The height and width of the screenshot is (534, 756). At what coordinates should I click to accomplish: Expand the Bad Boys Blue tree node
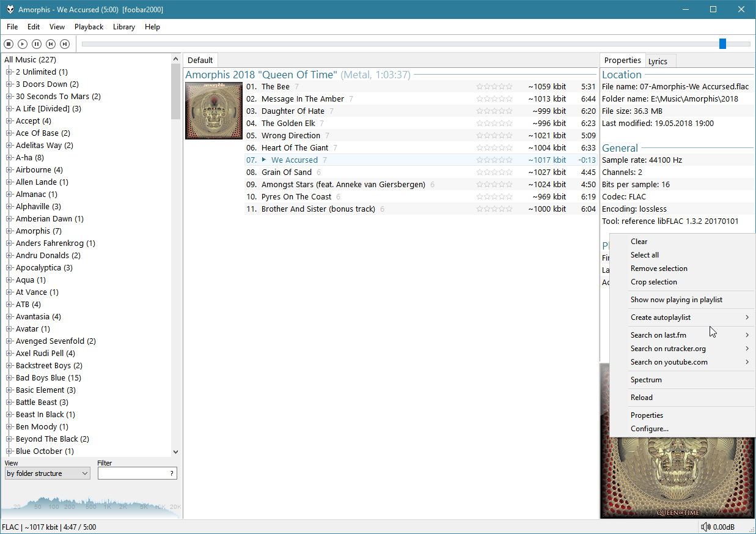(x=9, y=378)
